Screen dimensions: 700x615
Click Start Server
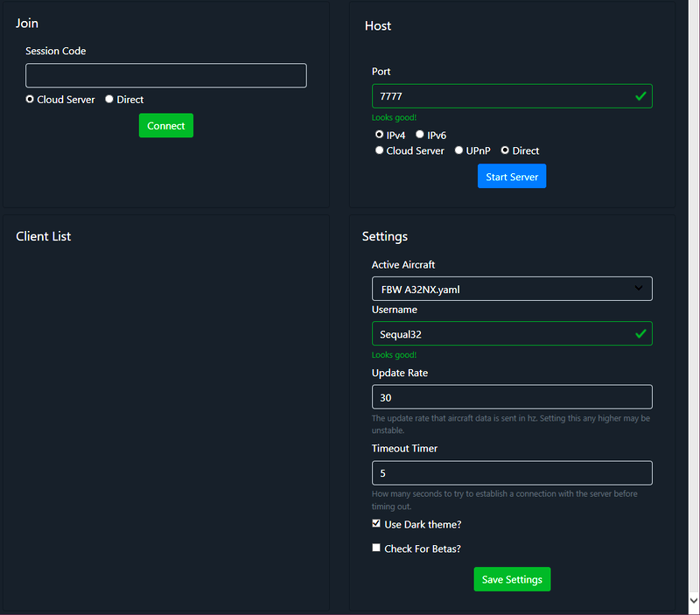(512, 176)
